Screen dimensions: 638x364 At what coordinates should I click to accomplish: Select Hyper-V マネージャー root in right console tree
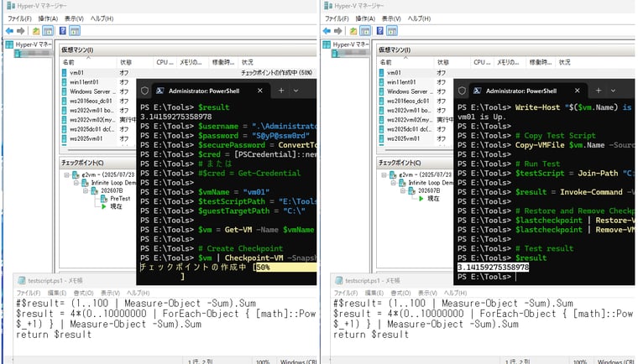coord(346,44)
